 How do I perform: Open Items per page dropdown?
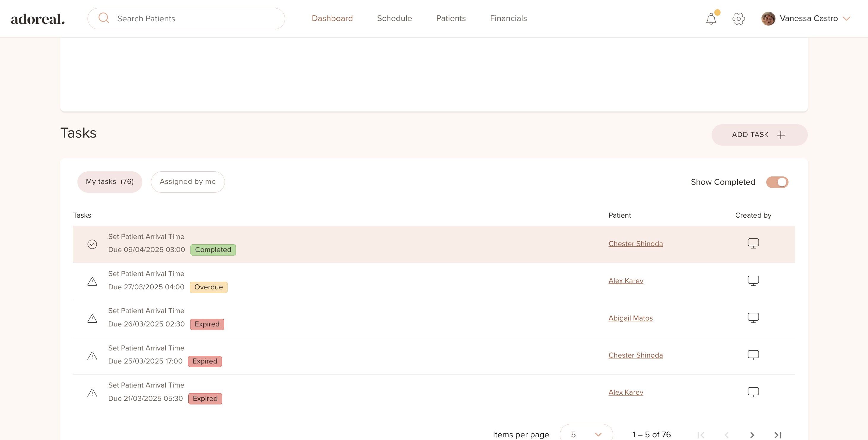coord(586,434)
